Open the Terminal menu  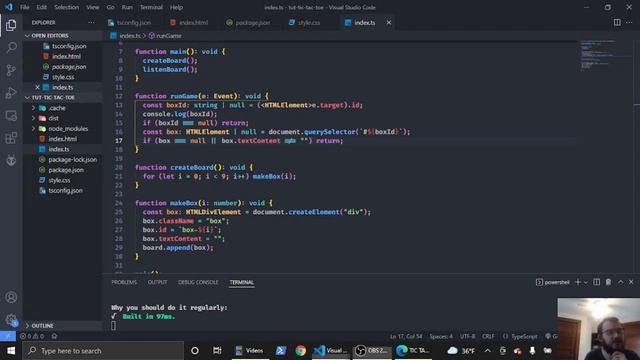(x=151, y=7)
